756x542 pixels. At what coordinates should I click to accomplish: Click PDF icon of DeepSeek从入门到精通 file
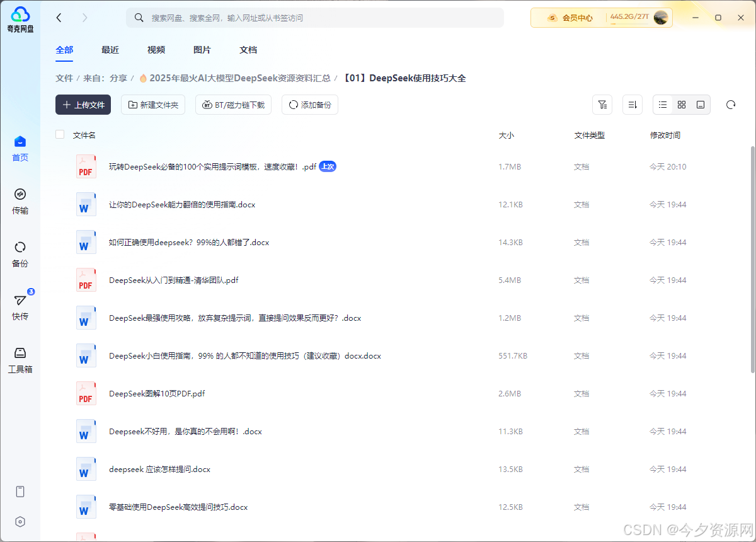[x=86, y=280]
